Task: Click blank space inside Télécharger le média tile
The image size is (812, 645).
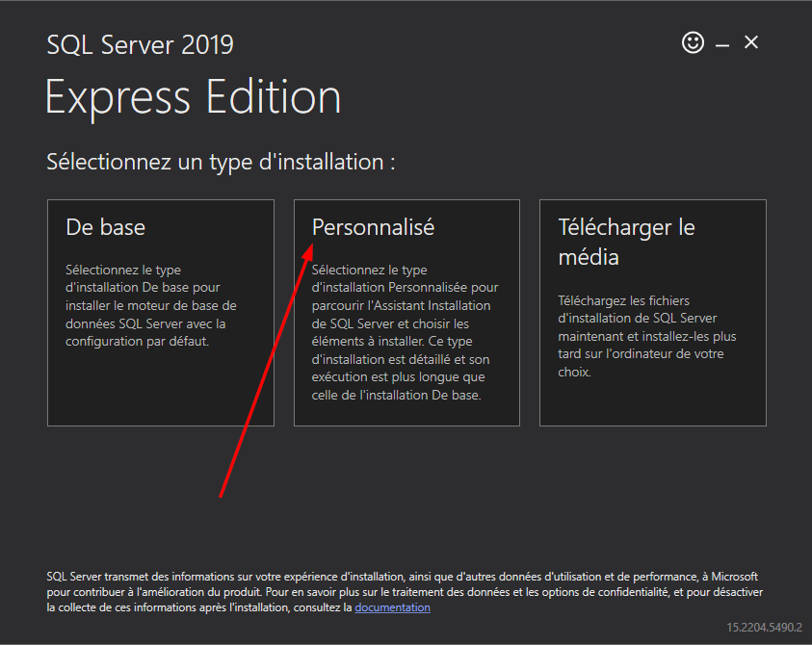Action: [x=652, y=402]
